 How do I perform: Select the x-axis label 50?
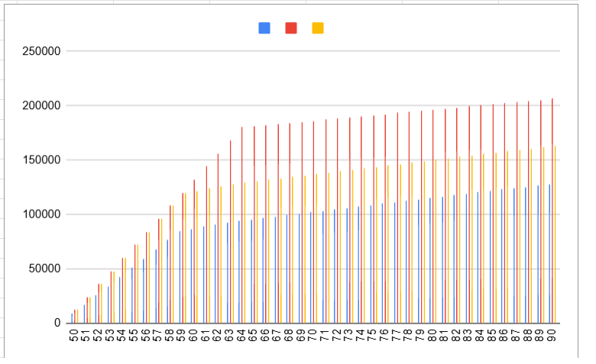74,335
